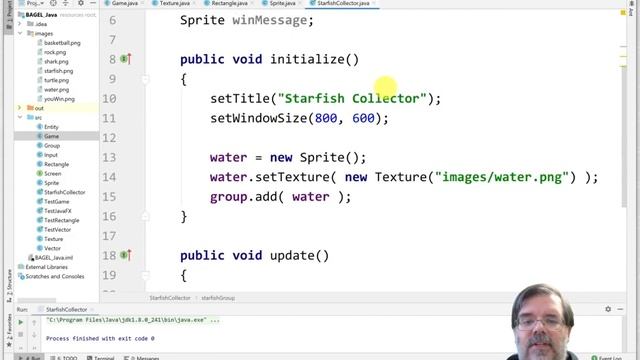Viewport: 640px width, 360px height.
Task: Select the StarfishCollector.java editor tab
Action: click(x=343, y=3)
